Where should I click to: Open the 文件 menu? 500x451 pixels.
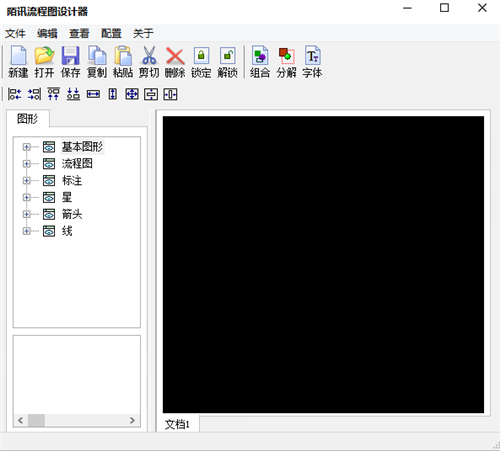pyautogui.click(x=15, y=33)
